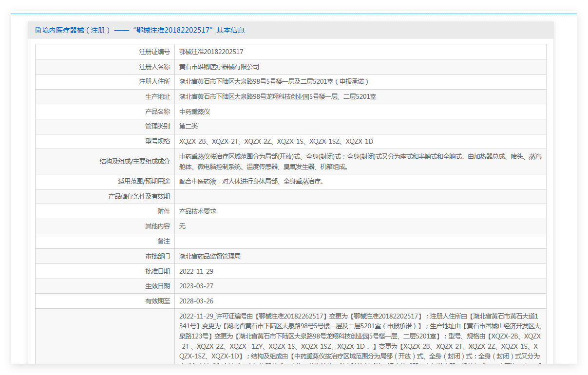The image size is (588, 375).
Task: Select expiry date 2028-03-26
Action: pos(196,301)
